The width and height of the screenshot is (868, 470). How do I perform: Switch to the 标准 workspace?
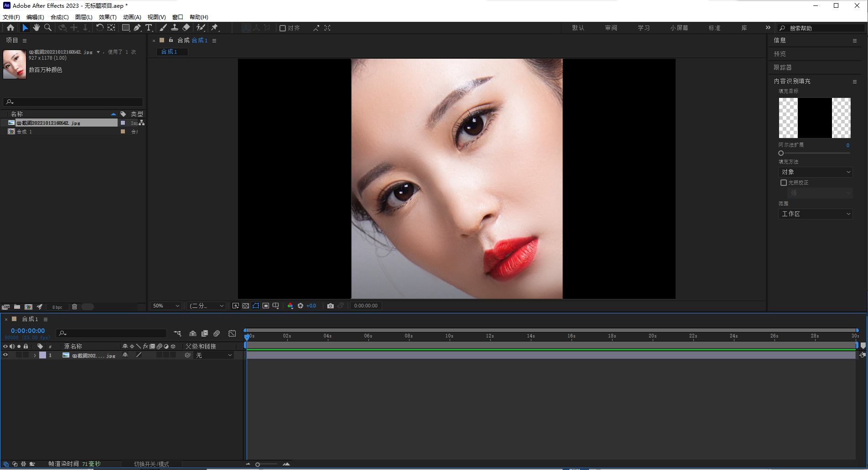coord(714,28)
